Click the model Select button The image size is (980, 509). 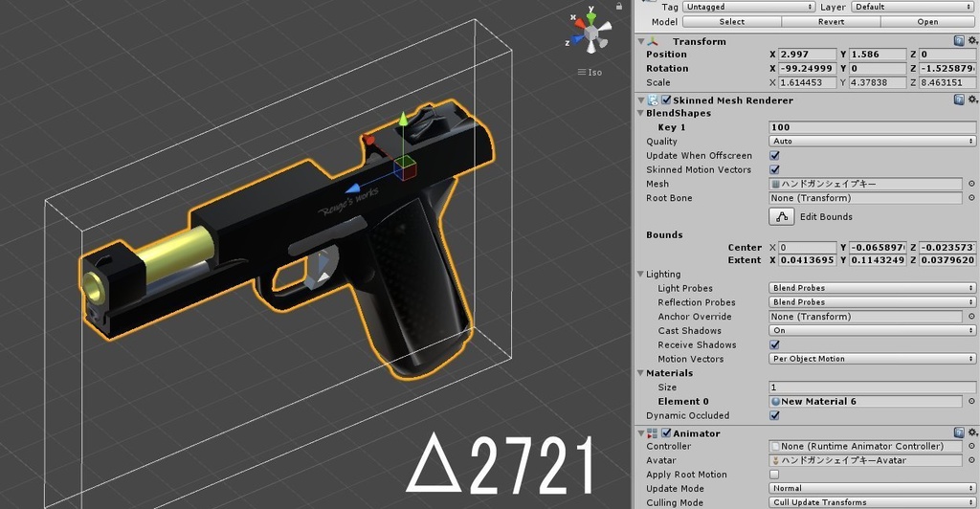click(x=732, y=22)
